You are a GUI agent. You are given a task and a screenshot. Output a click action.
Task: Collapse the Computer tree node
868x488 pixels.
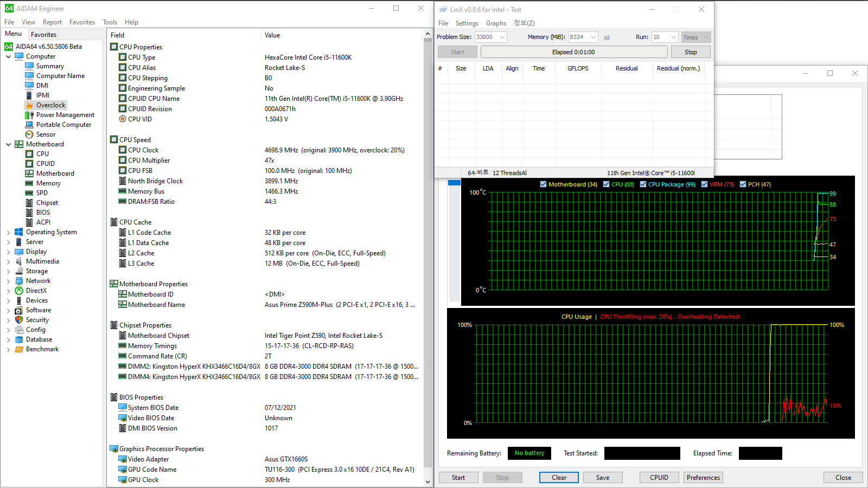(8, 56)
